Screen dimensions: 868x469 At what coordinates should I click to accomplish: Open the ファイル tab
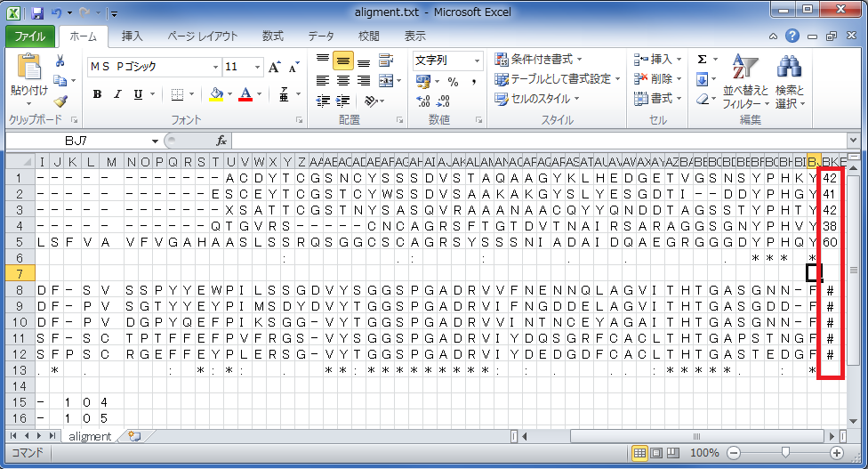click(31, 36)
